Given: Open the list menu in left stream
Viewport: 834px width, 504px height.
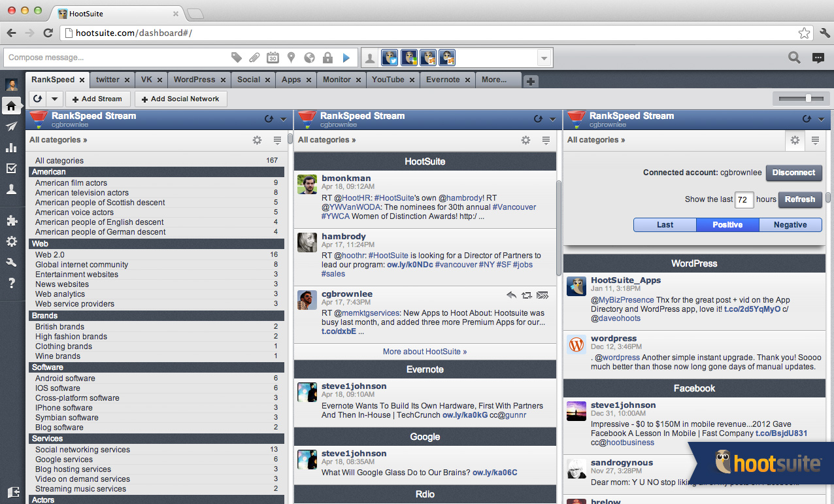Looking at the screenshot, I should point(277,140).
